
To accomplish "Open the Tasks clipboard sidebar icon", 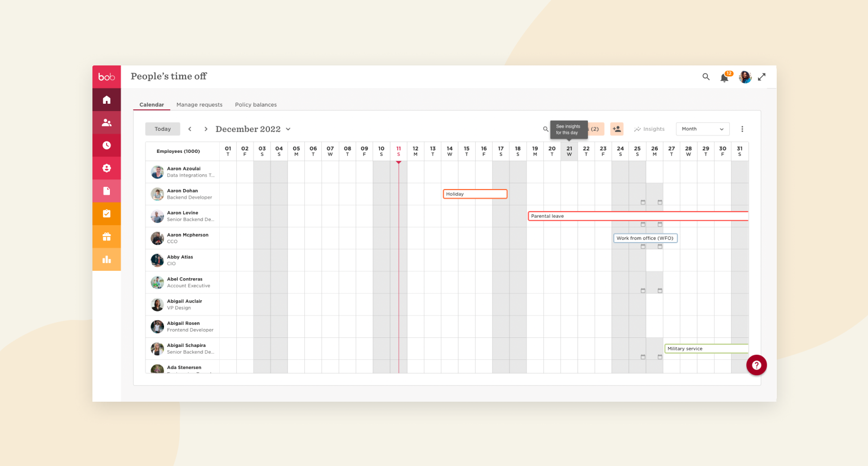I will click(x=107, y=214).
